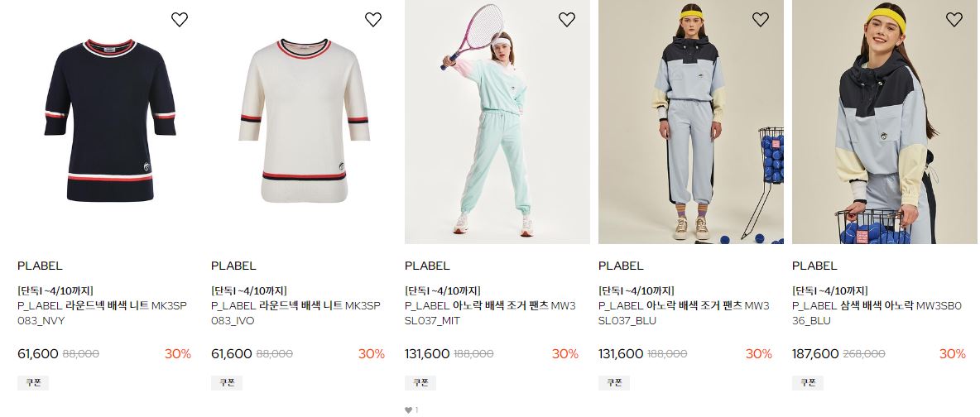Click heart icon on blue jogger pants
This screenshot has height=417, width=980.
[x=761, y=19]
